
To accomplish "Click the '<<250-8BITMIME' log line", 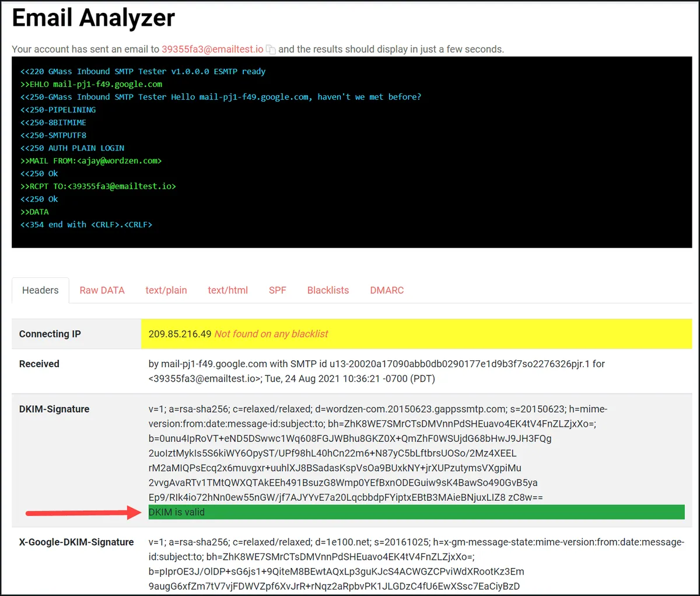I will point(53,123).
